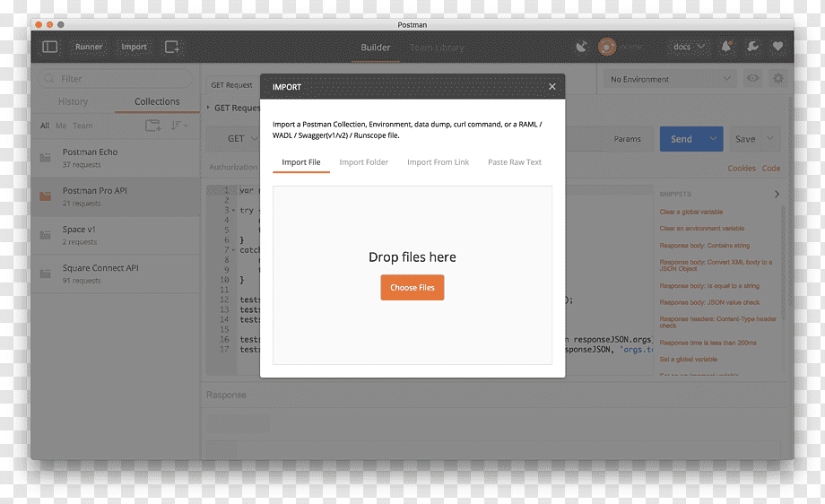
Task: Switch to the Collections tab
Action: coord(157,101)
